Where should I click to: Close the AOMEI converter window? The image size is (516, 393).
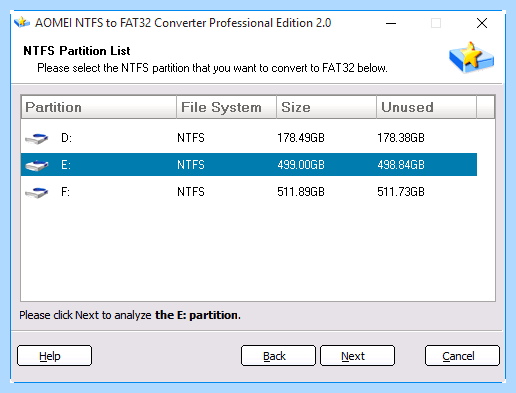point(482,23)
